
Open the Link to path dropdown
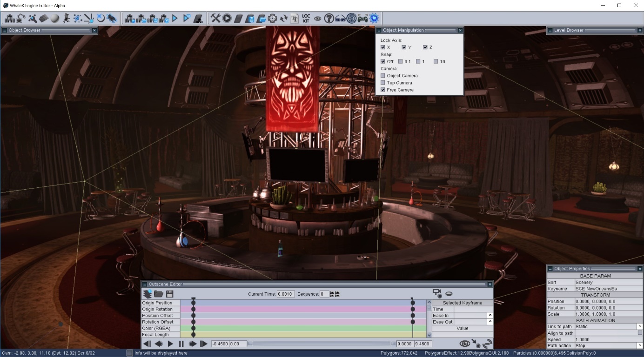pos(640,326)
